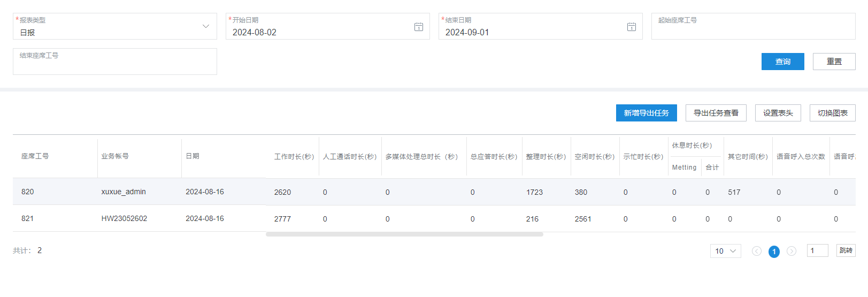This screenshot has height=297, width=868.
Task: Click wrap-up duration value 216
Action: pyautogui.click(x=532, y=219)
